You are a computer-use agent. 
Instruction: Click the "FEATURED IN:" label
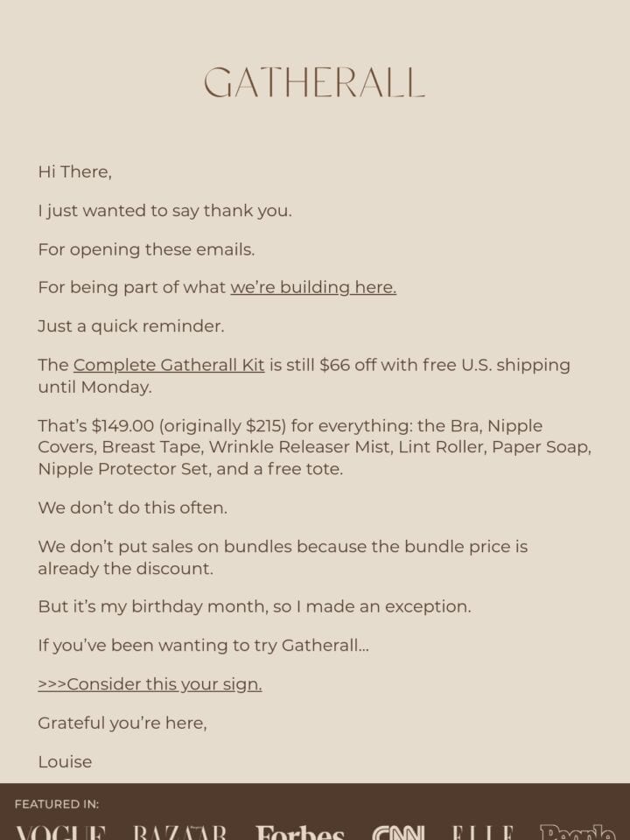pyautogui.click(x=57, y=804)
